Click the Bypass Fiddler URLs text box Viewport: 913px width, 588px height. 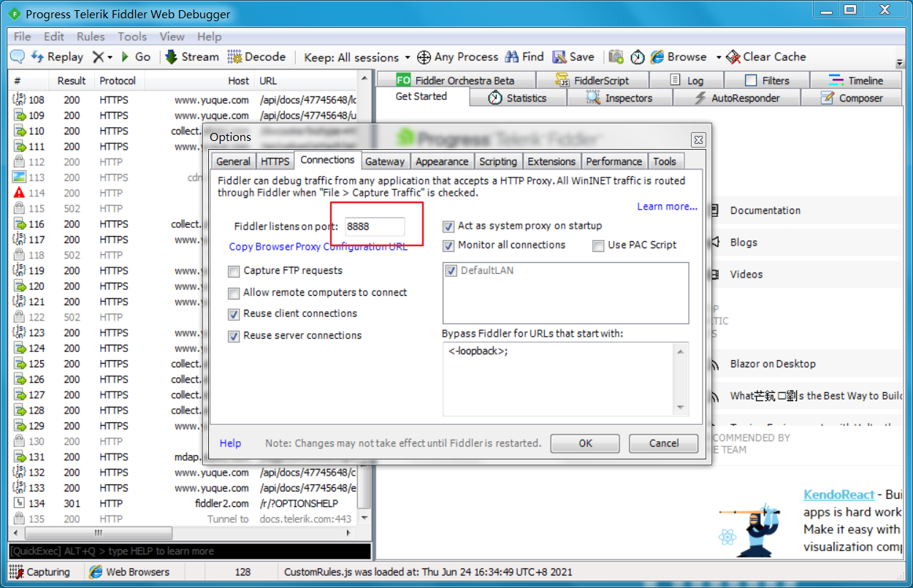pos(565,379)
